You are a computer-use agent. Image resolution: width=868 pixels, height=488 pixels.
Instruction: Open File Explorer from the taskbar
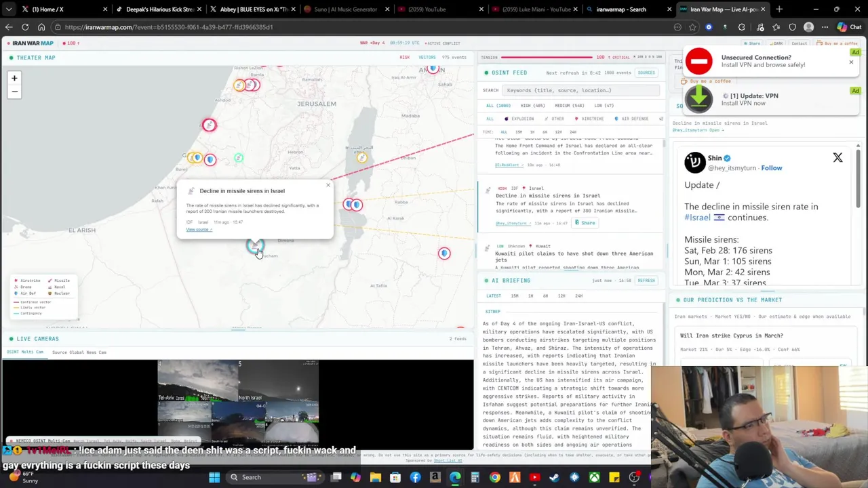(x=375, y=477)
